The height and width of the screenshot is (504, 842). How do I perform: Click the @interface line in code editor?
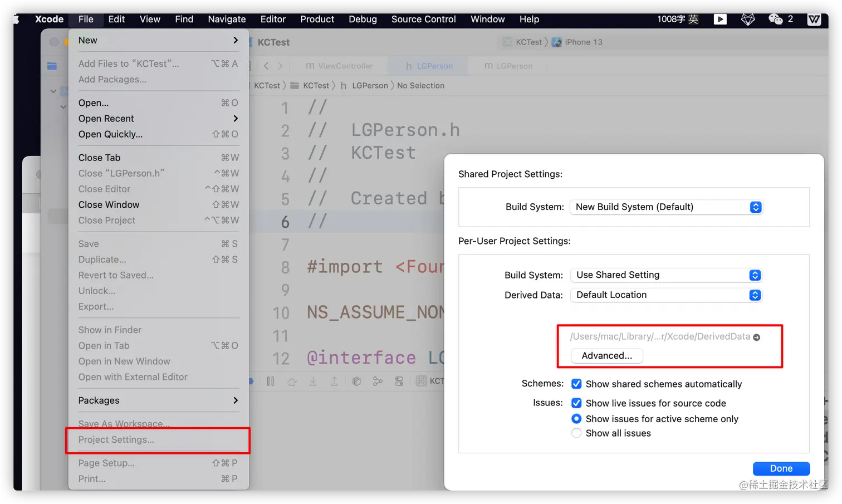(375, 358)
